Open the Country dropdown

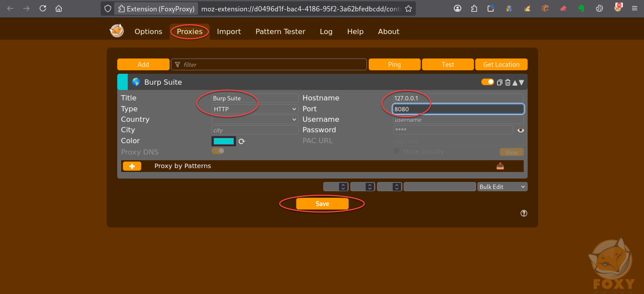[x=255, y=120]
